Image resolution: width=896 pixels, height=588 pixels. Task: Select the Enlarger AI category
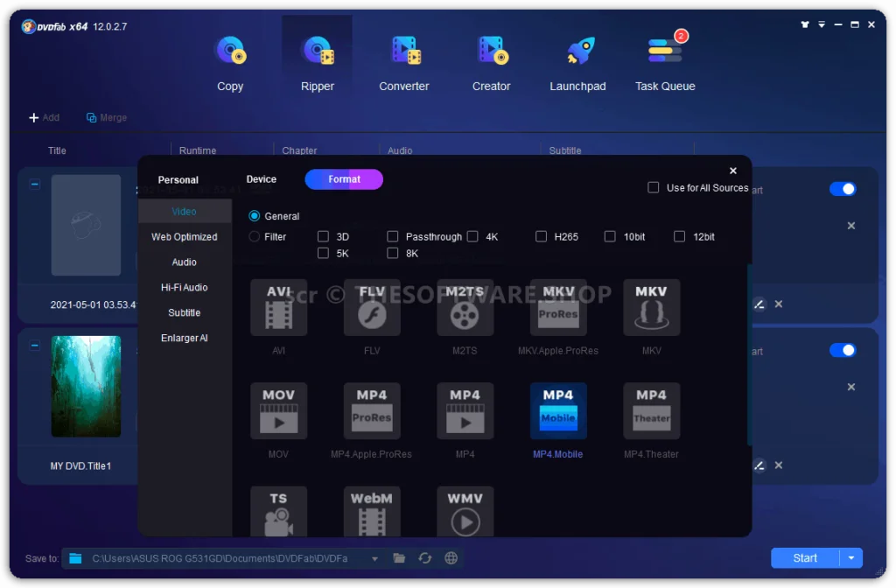pos(185,339)
